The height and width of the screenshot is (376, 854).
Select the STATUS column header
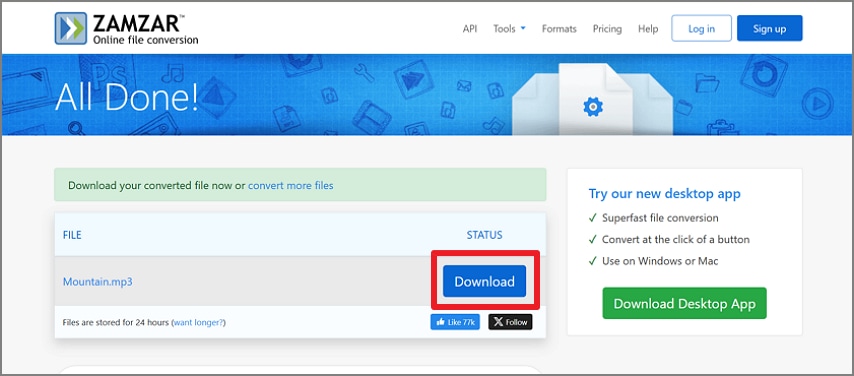point(485,235)
